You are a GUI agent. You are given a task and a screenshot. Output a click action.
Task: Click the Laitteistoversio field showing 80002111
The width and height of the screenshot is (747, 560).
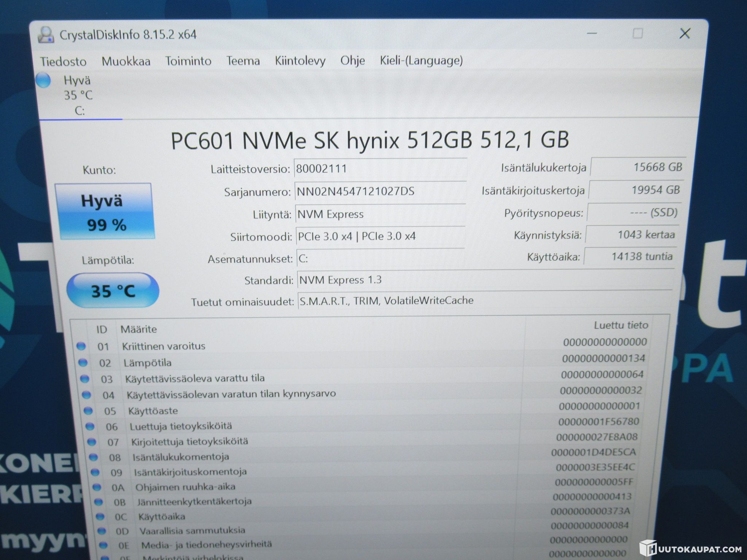click(x=380, y=168)
